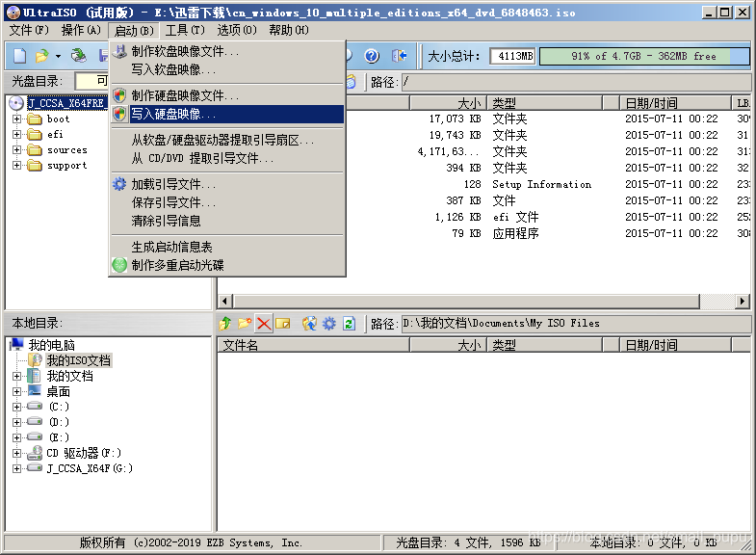Sort disc list by 日期/时间 column

click(675, 103)
